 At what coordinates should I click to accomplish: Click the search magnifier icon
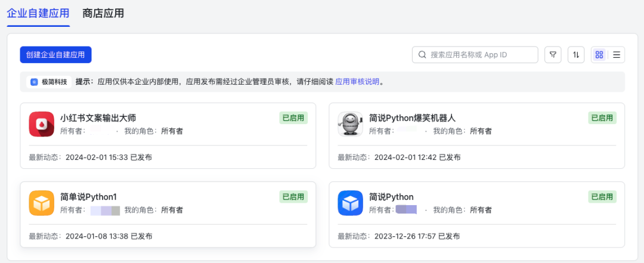[422, 55]
